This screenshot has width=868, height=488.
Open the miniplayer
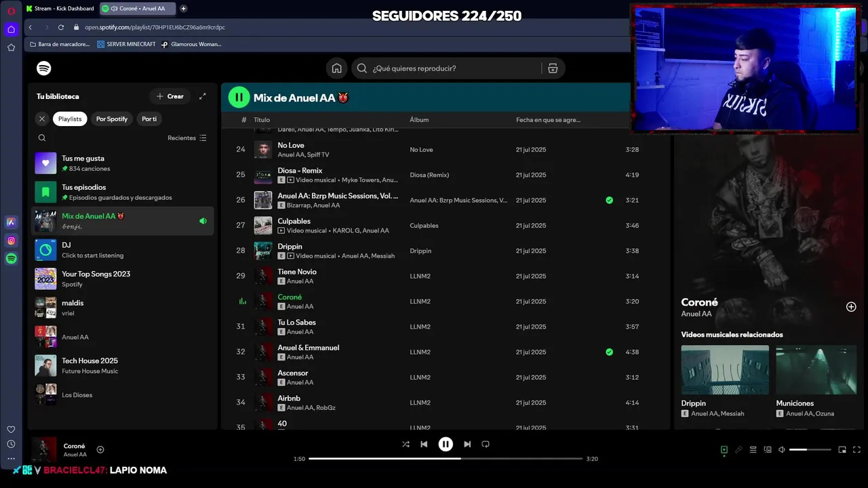(x=842, y=449)
